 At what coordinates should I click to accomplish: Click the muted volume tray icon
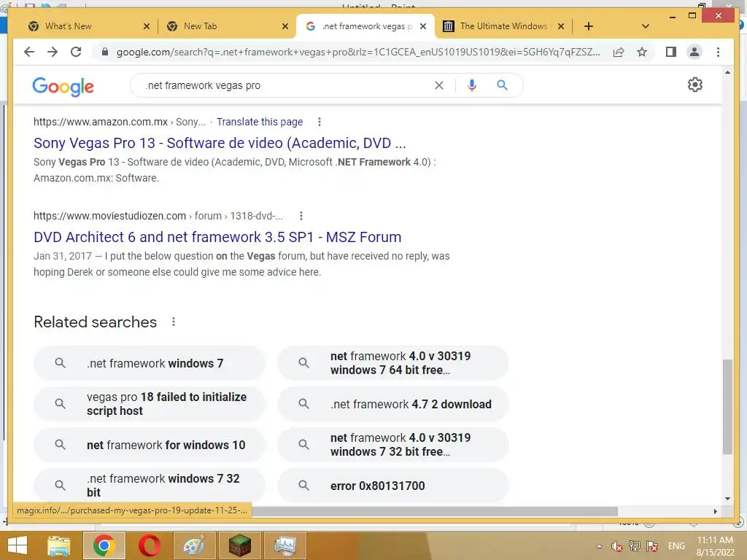[617, 546]
